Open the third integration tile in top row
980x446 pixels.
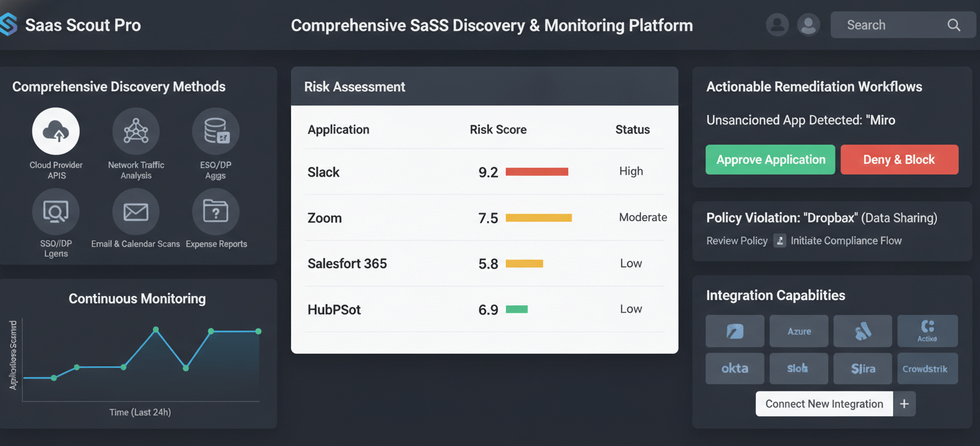pos(863,331)
